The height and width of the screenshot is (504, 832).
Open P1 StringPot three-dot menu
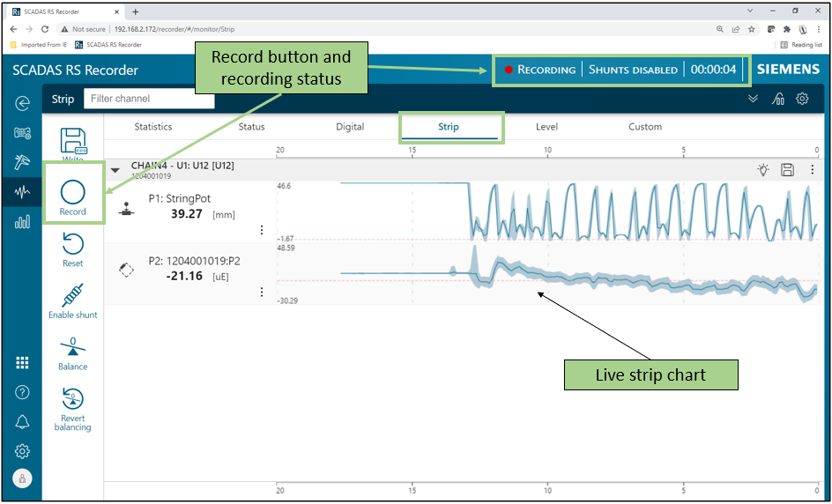point(262,230)
